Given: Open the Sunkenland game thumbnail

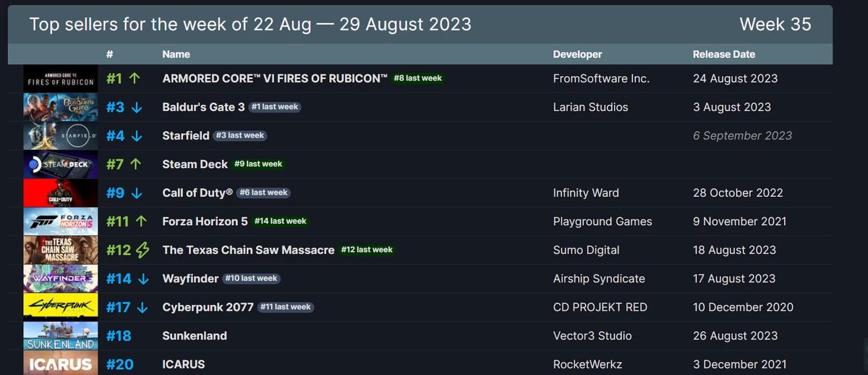Looking at the screenshot, I should (x=59, y=336).
